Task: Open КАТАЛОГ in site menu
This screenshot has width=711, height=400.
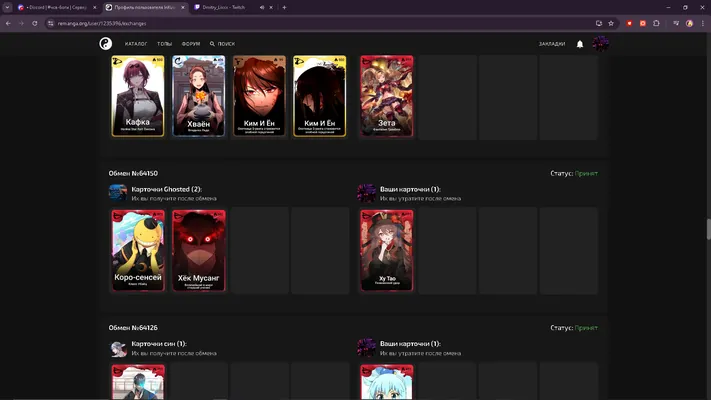Action: (136, 44)
